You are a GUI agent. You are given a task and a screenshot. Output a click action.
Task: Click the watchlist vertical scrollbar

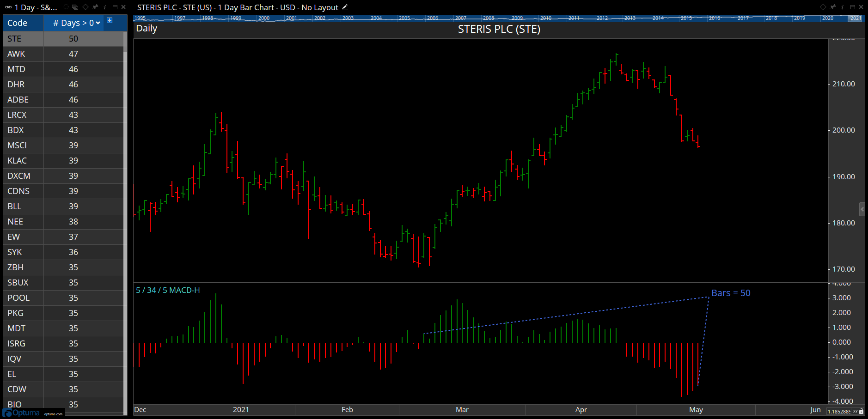(125, 223)
